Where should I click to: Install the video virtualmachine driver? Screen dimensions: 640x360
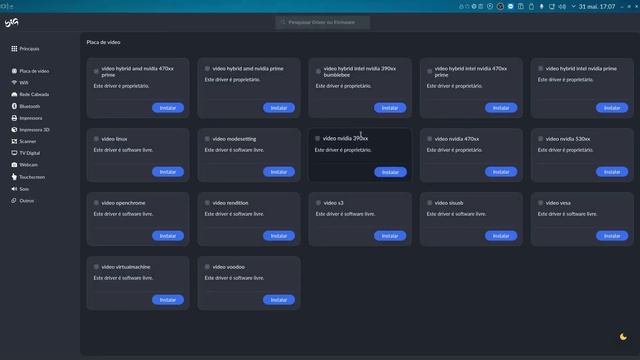tap(168, 300)
